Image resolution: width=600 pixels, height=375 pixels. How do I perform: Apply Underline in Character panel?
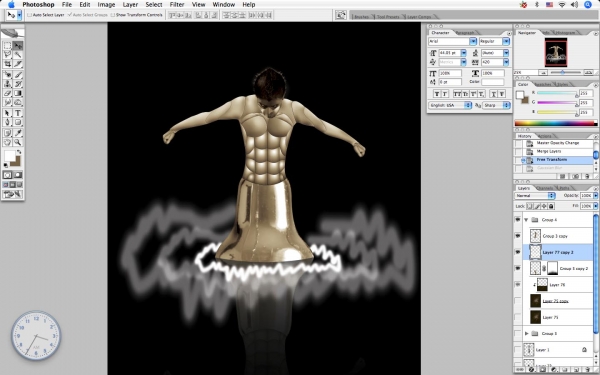(x=494, y=94)
